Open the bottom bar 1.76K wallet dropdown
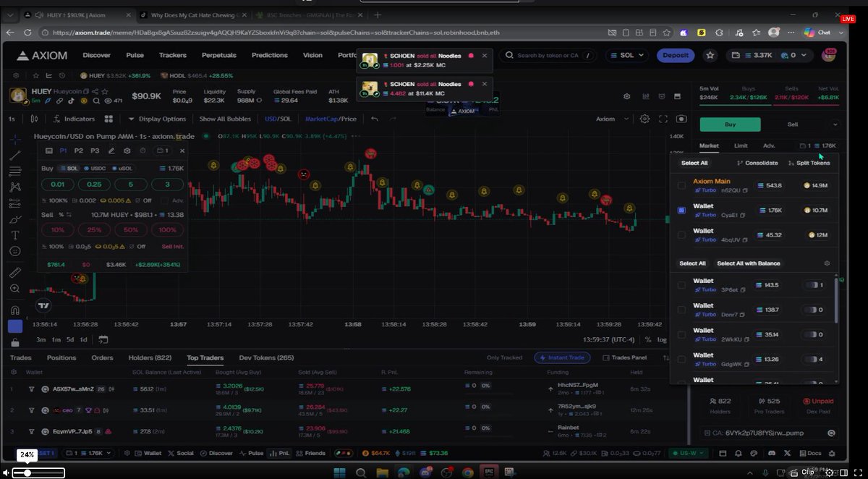 [90, 453]
